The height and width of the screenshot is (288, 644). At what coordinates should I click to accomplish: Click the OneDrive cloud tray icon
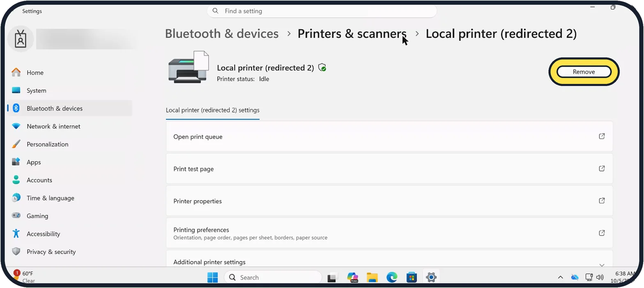[575, 277]
